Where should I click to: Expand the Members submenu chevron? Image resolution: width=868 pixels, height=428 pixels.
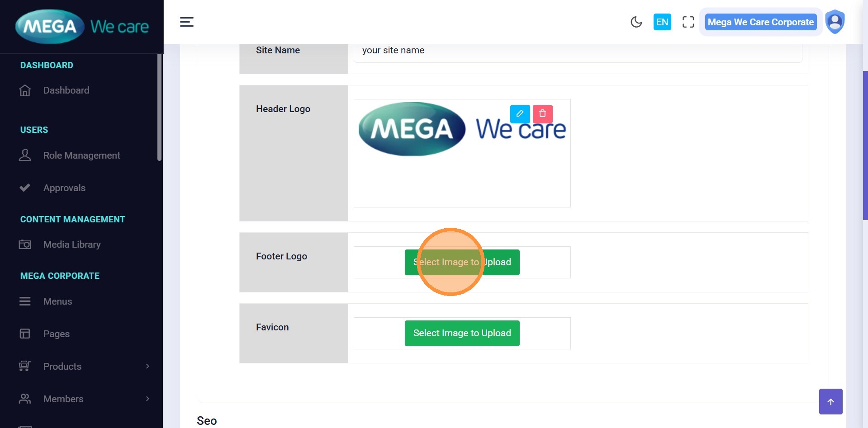click(x=147, y=399)
